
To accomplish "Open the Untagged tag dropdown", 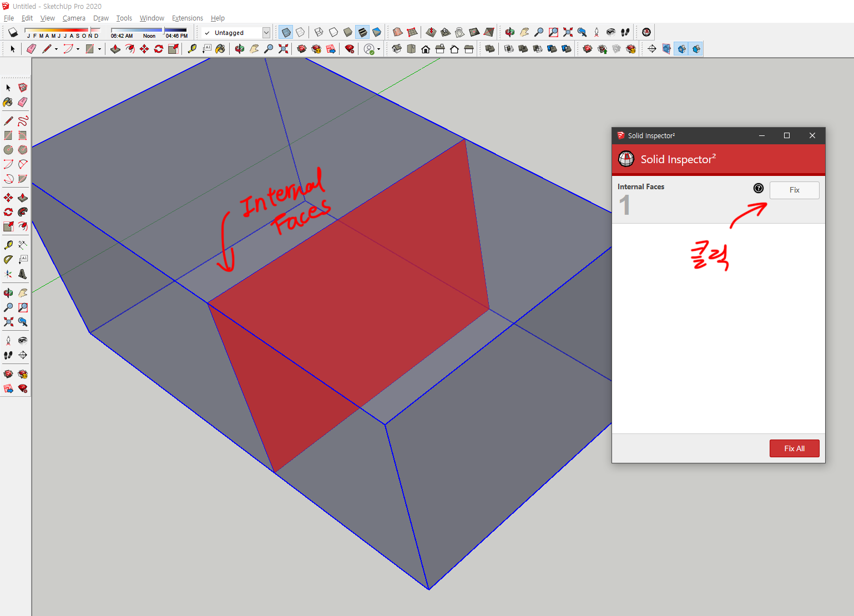I will point(266,33).
